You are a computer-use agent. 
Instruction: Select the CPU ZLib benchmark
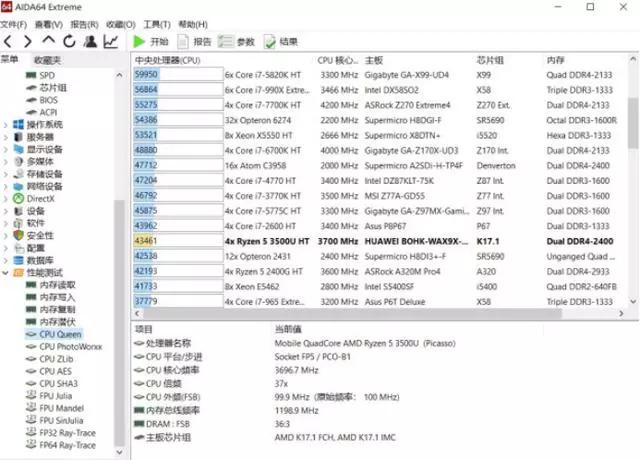click(50, 359)
